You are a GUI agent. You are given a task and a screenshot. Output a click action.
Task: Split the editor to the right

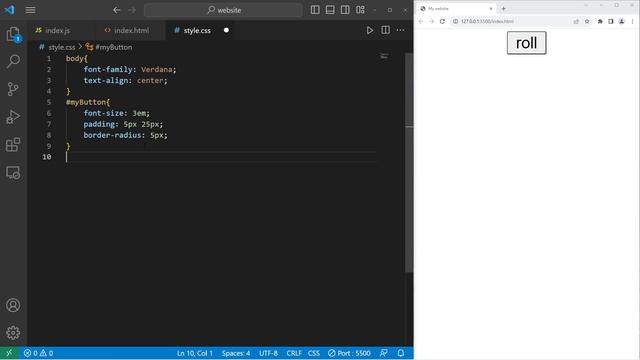385,30
